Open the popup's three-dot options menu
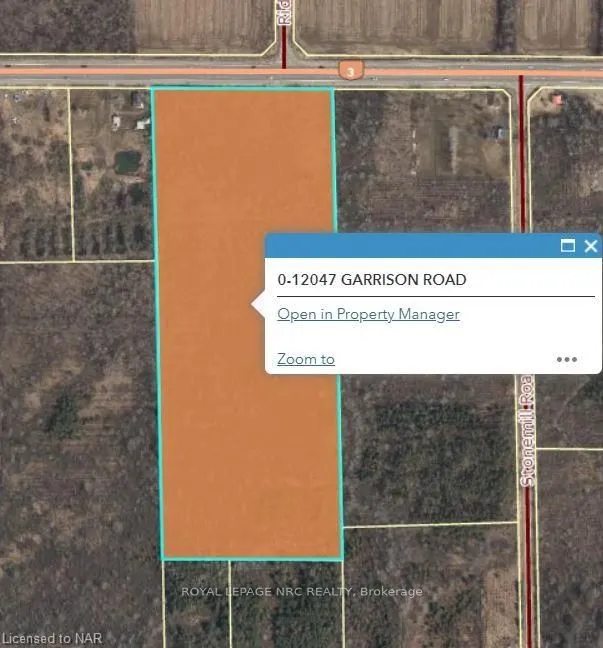 [x=567, y=359]
